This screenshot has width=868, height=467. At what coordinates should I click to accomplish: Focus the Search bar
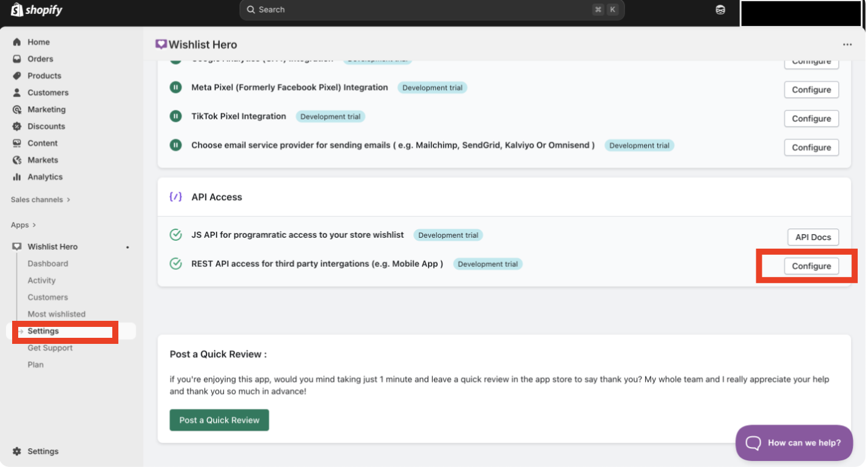coord(425,10)
